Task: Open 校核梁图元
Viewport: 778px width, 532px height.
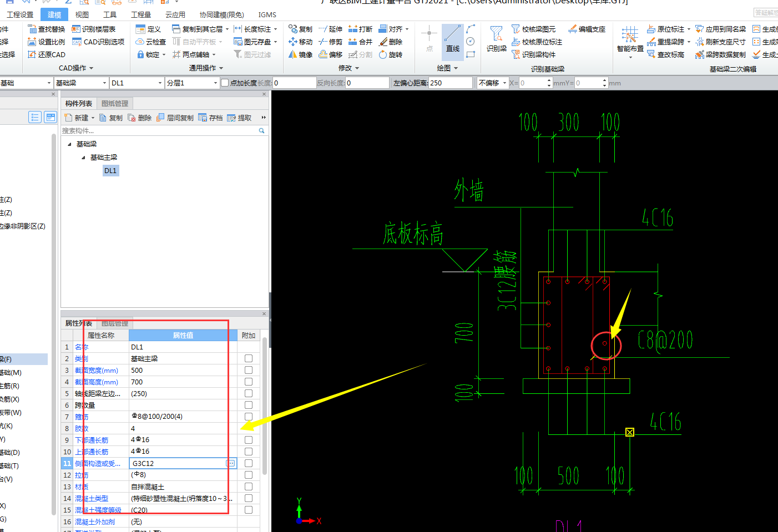Action: tap(533, 29)
